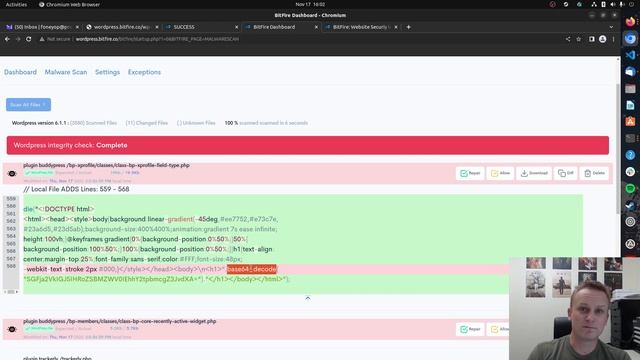The height and width of the screenshot is (360, 640).
Task: Switch to the wordpress.bitfire.co tab
Action: pyautogui.click(x=121, y=27)
